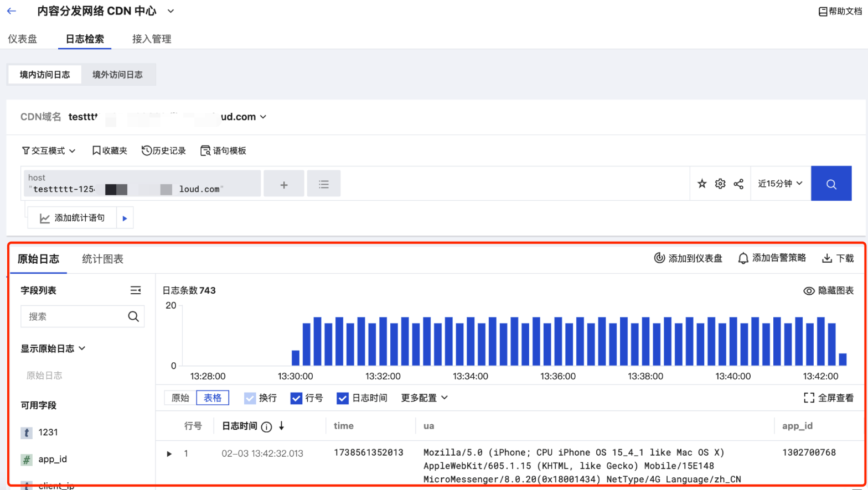
Task: Open query settings gear icon
Action: coord(720,184)
